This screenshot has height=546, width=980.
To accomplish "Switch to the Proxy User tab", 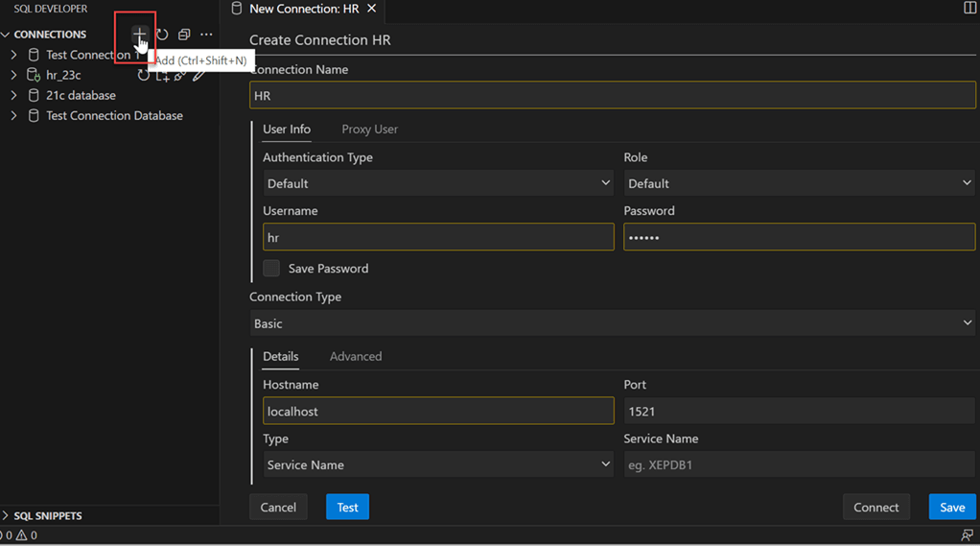I will [x=369, y=130].
